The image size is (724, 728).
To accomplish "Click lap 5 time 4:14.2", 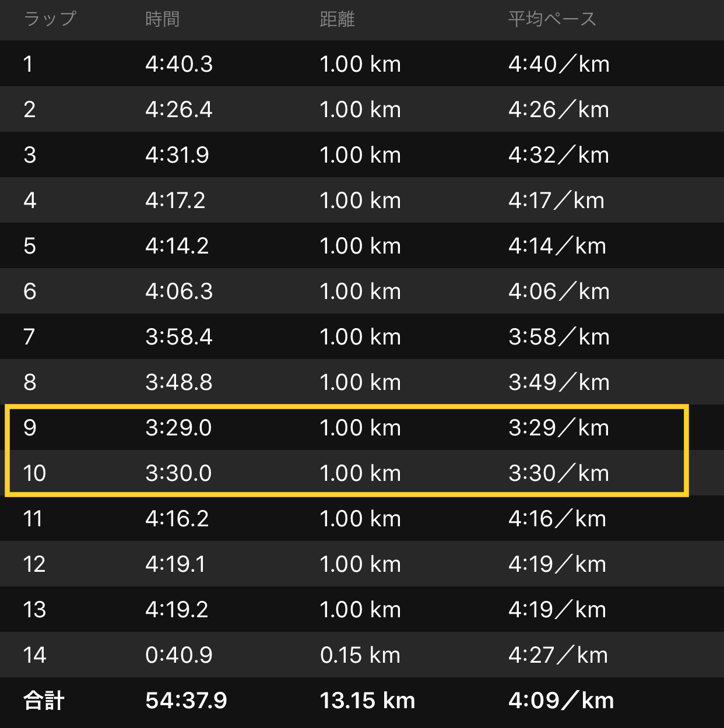I will coord(177,246).
